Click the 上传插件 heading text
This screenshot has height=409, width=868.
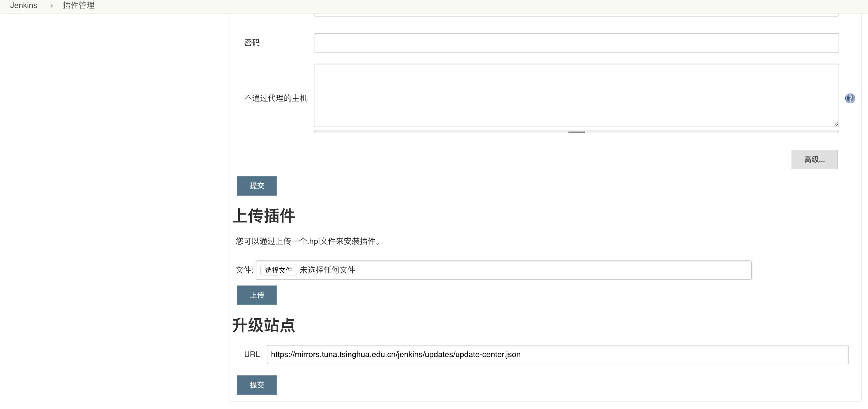(264, 216)
